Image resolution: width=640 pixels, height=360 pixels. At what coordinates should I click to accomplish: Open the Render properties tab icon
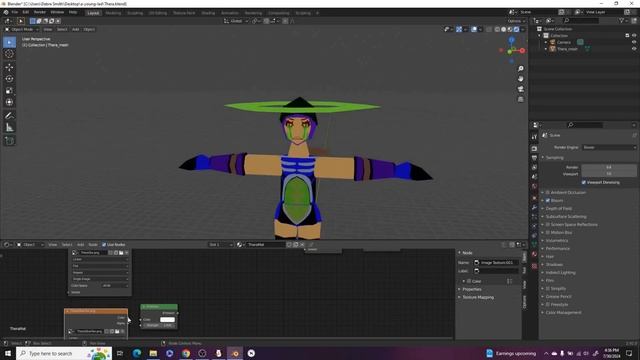click(x=534, y=148)
